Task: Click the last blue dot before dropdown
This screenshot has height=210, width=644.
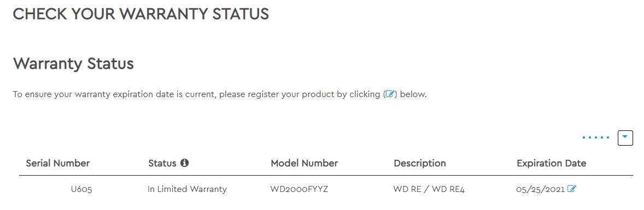Action: [x=608, y=137]
